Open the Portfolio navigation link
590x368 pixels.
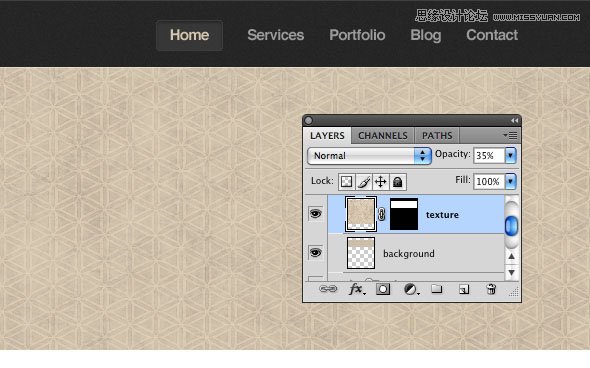pos(357,35)
